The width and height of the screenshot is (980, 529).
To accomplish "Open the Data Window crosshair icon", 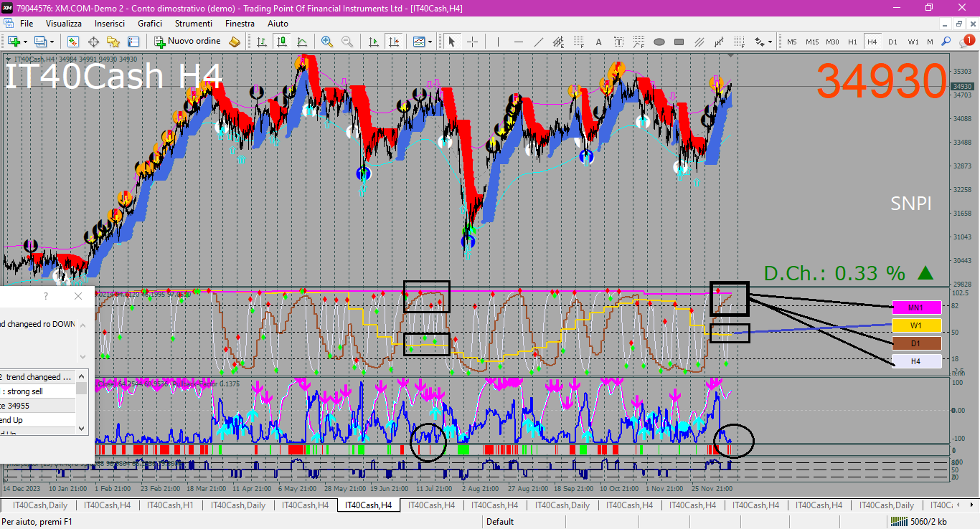I will [x=93, y=42].
